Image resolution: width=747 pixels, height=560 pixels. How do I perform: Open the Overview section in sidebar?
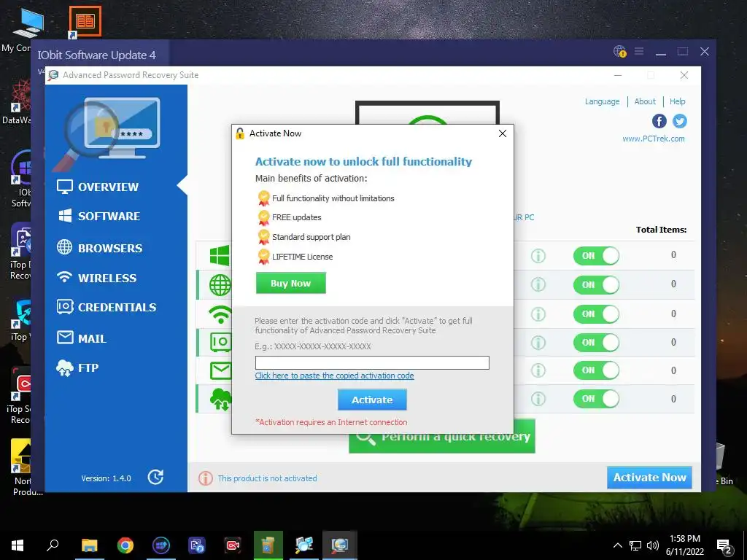(x=98, y=187)
